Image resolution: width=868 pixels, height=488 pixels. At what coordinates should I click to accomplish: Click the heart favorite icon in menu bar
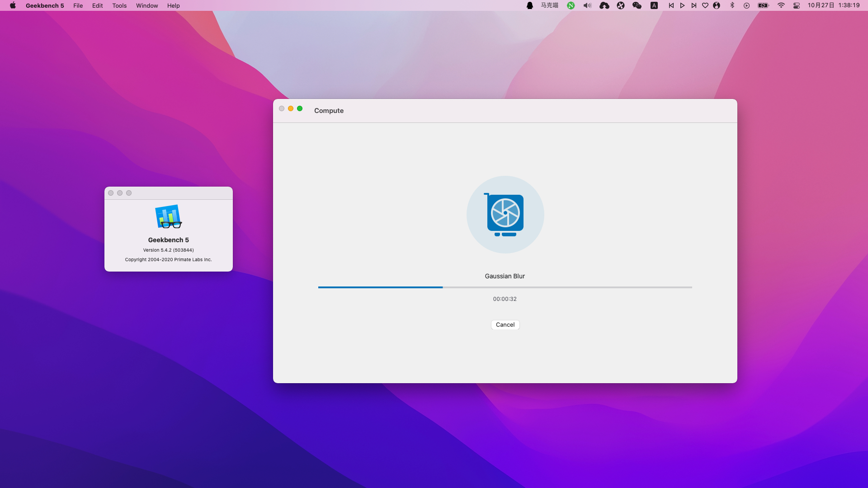click(x=705, y=5)
